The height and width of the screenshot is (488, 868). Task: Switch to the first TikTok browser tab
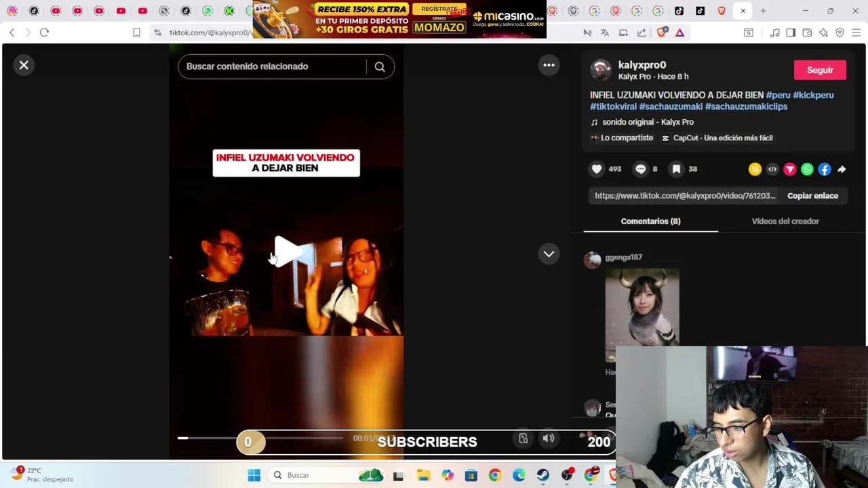coord(34,11)
